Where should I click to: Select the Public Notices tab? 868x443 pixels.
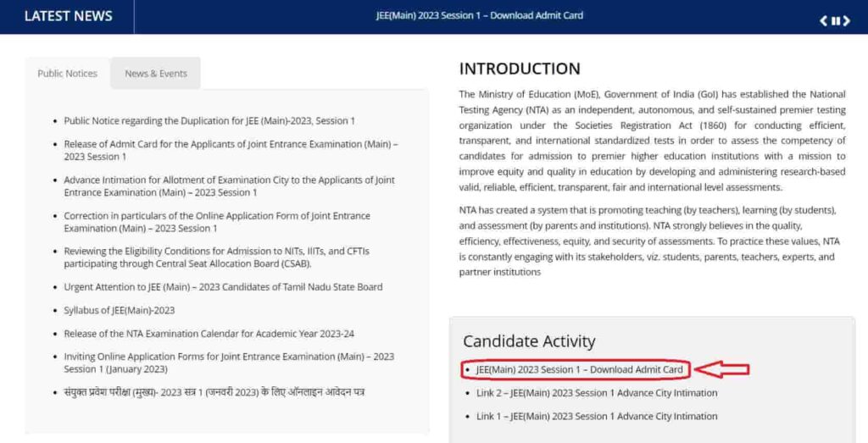[68, 73]
